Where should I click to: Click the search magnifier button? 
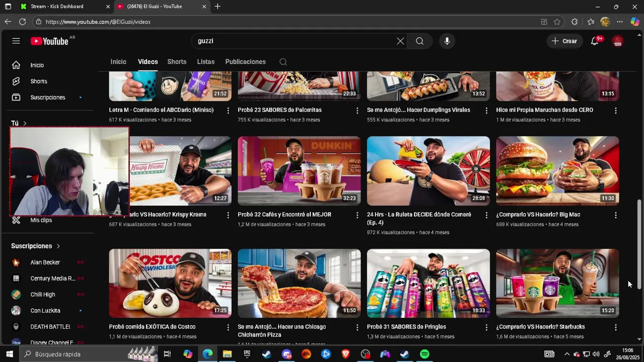[x=420, y=41]
